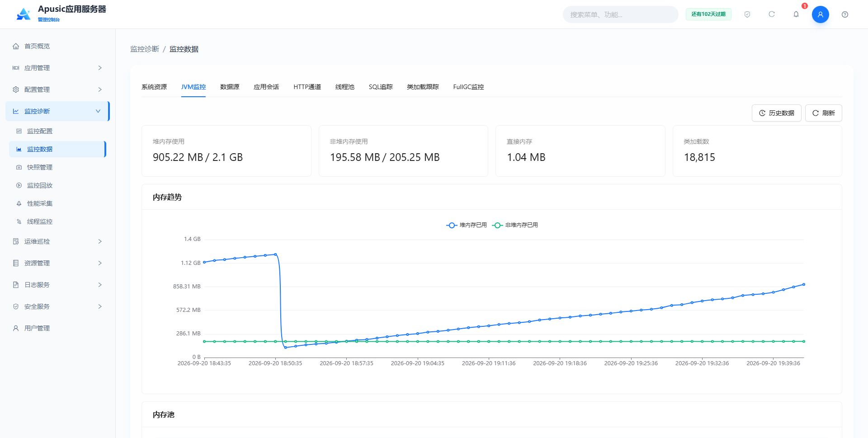Go to 首页概览 home item

pos(57,46)
